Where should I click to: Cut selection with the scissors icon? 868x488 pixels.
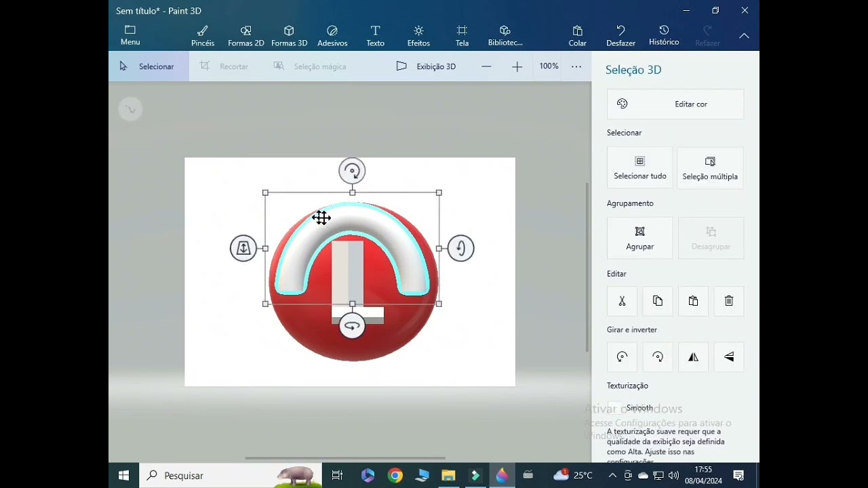pos(622,301)
